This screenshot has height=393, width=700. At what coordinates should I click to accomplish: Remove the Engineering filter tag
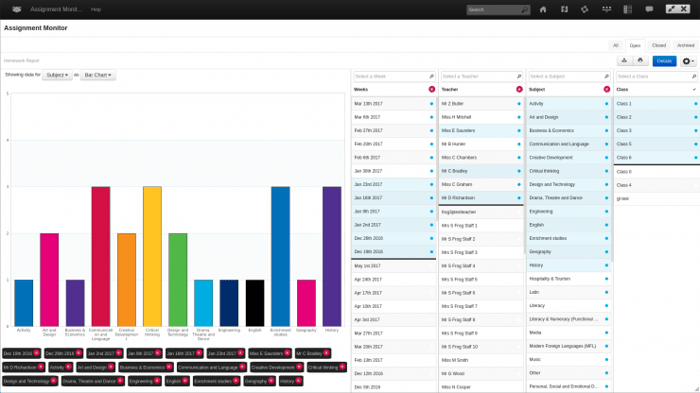[157, 380]
